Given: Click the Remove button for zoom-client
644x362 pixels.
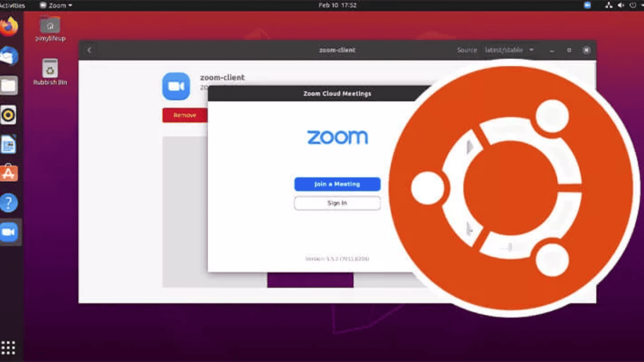Looking at the screenshot, I should [x=185, y=115].
